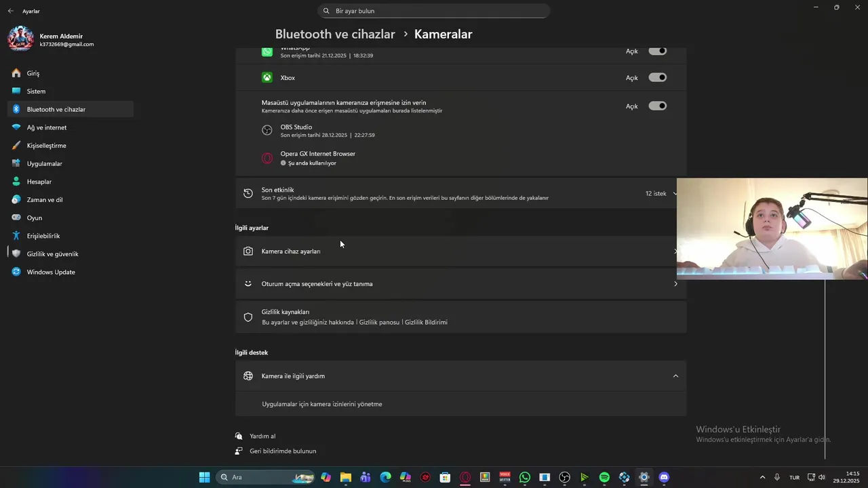Open WhatsApp from the taskbar
Image resolution: width=868 pixels, height=488 pixels.
(x=525, y=477)
